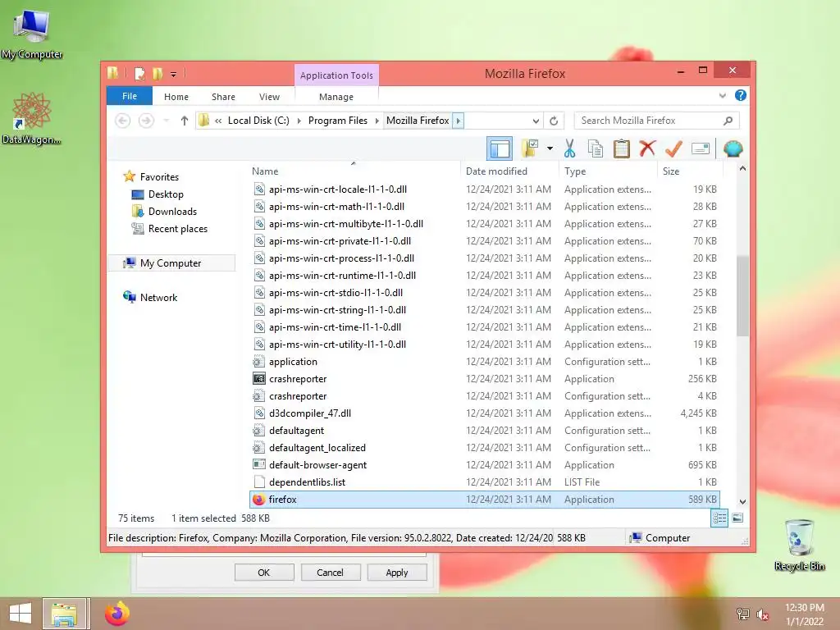This screenshot has width=840, height=630.
Task: Go up one folder level
Action: (x=185, y=121)
